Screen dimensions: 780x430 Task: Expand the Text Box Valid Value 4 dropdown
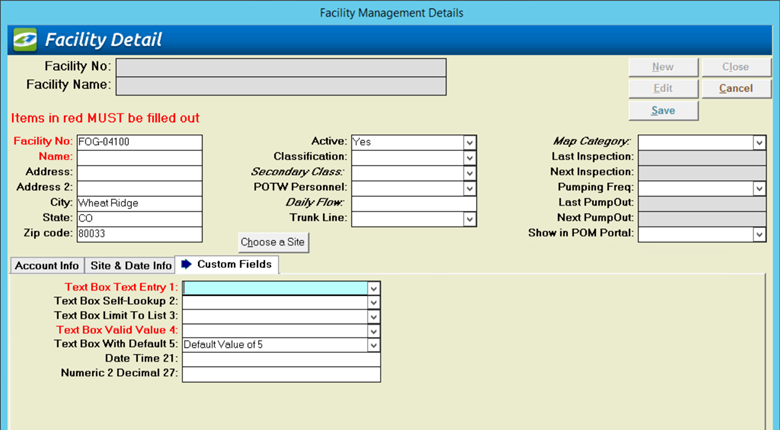(x=374, y=331)
